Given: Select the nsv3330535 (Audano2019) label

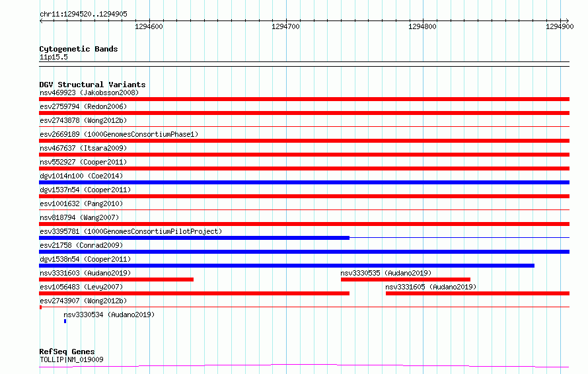Looking at the screenshot, I should tap(386, 273).
